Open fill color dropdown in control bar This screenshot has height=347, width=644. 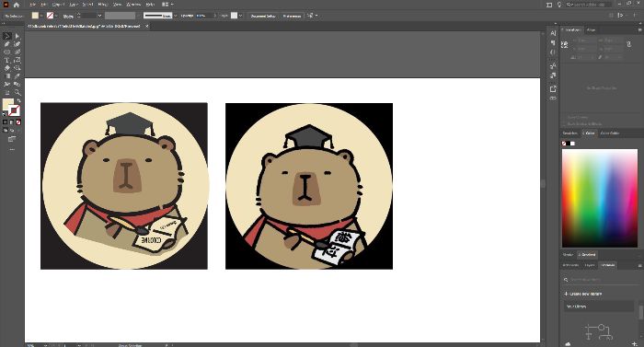pos(42,16)
